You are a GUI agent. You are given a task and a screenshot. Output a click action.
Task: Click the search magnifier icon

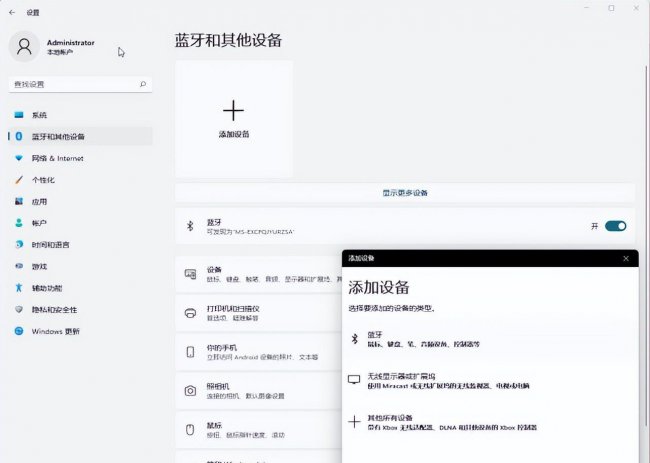(x=143, y=84)
